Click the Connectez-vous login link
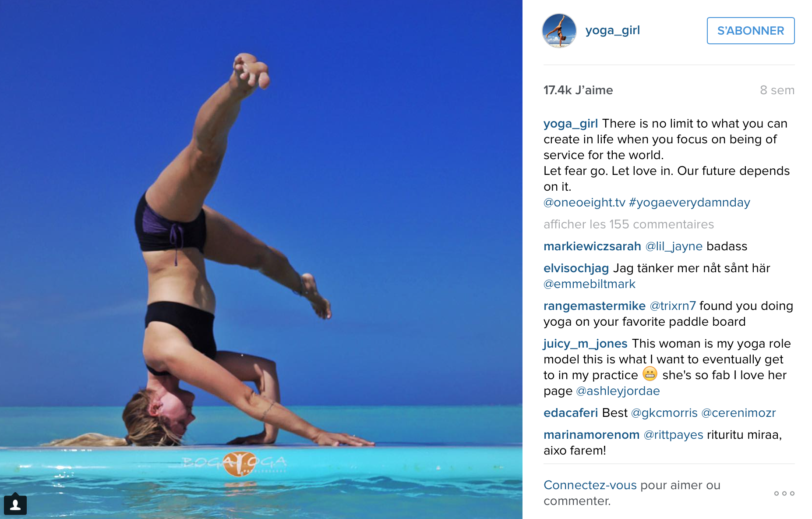This screenshot has width=812, height=519. 590,485
